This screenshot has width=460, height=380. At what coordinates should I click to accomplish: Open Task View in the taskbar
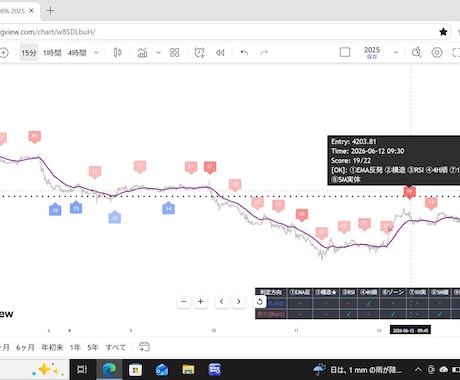coord(82,369)
